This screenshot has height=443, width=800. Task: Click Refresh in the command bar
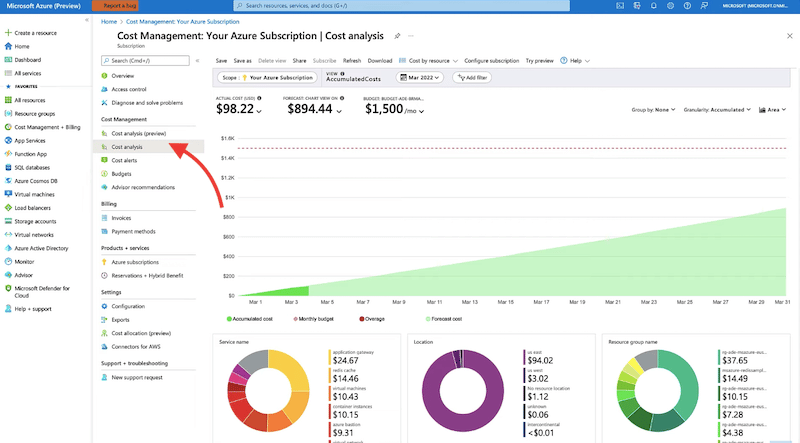point(352,61)
